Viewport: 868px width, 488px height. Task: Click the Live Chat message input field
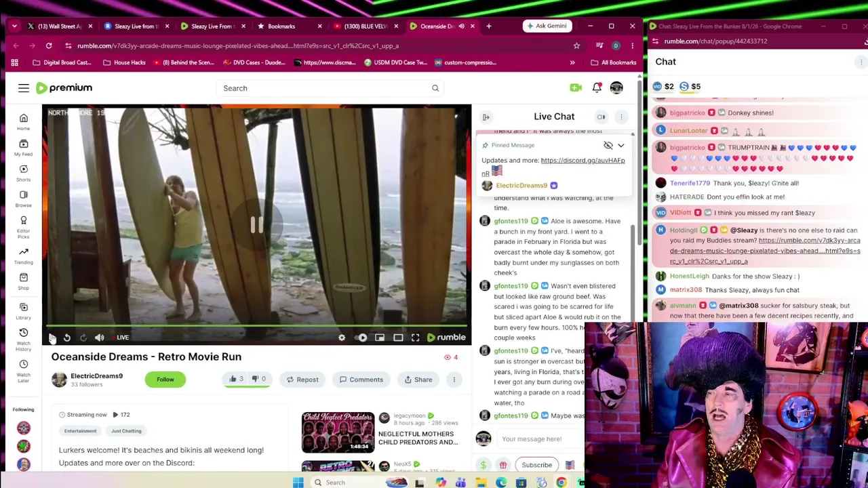coord(540,439)
